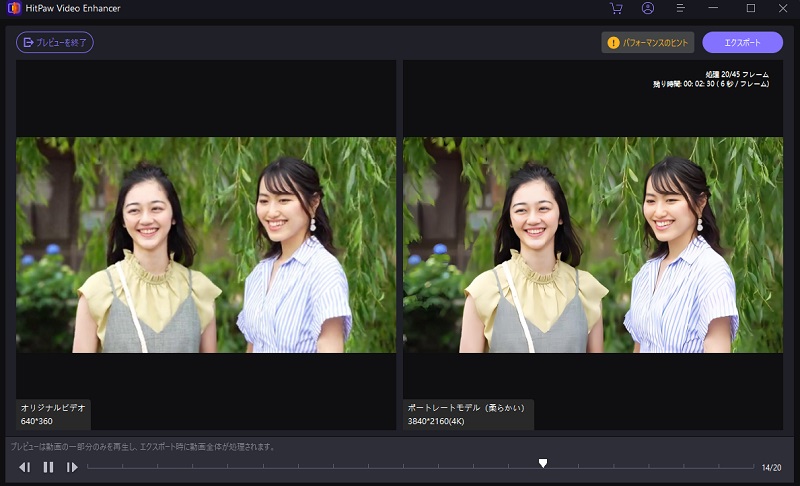Viewport: 800px width, 486px height.
Task: Click the HitPaw Video Enhancer title text
Action: pyautogui.click(x=73, y=8)
